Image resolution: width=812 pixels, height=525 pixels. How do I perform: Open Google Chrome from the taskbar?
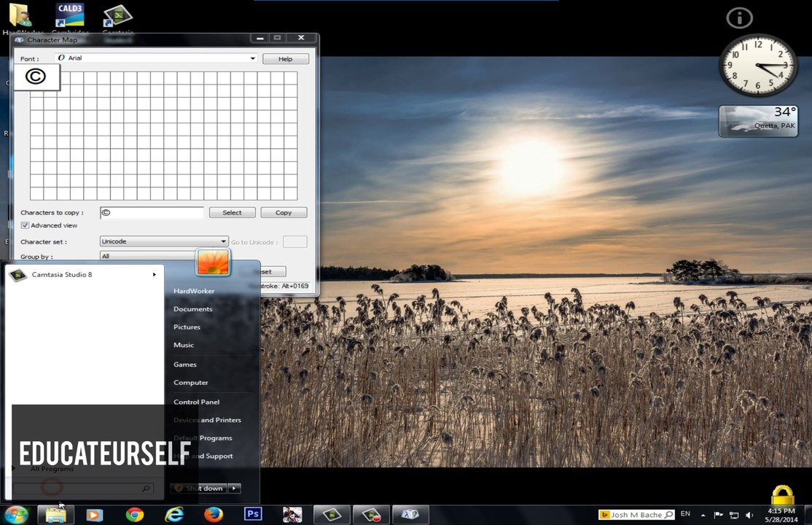[135, 515]
